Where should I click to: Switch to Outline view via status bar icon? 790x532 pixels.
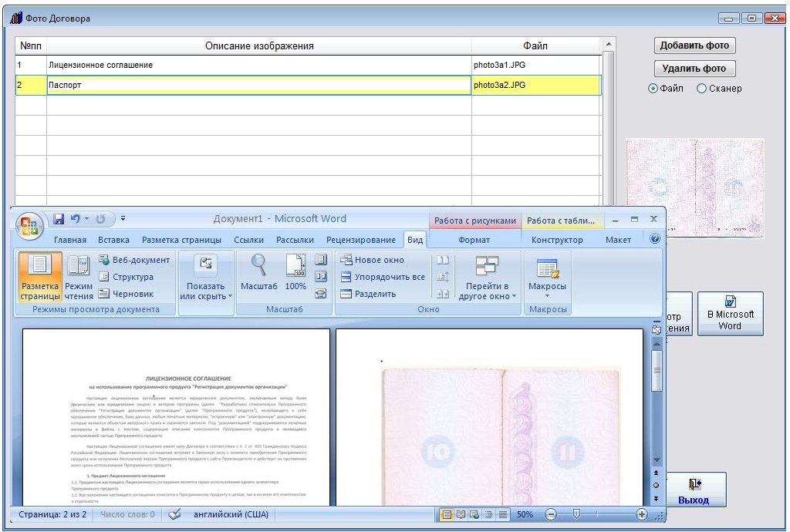point(488,514)
